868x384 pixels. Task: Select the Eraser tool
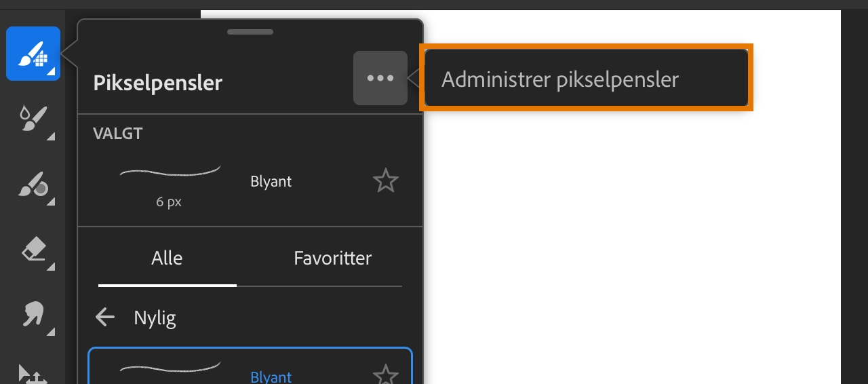(33, 249)
